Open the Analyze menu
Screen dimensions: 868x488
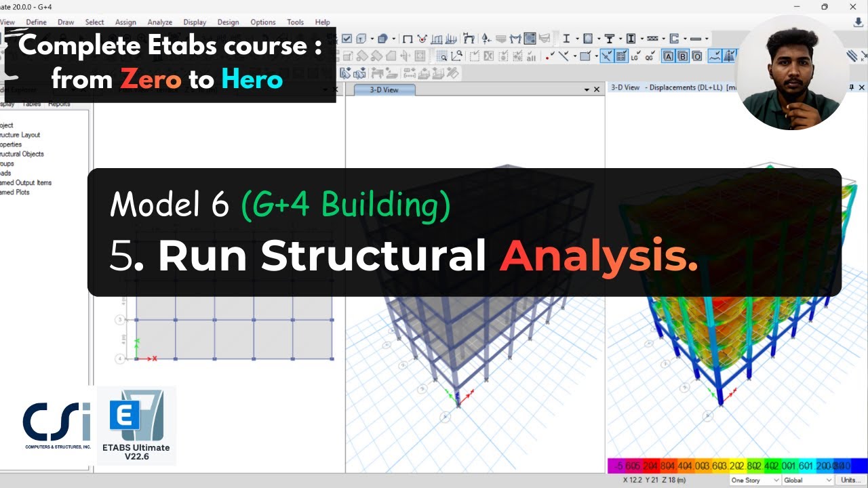160,22
